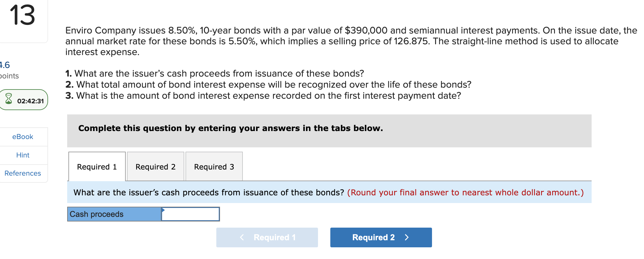Switch to the Required 2 tab
Screen dimensions: 644x259
[x=155, y=166]
